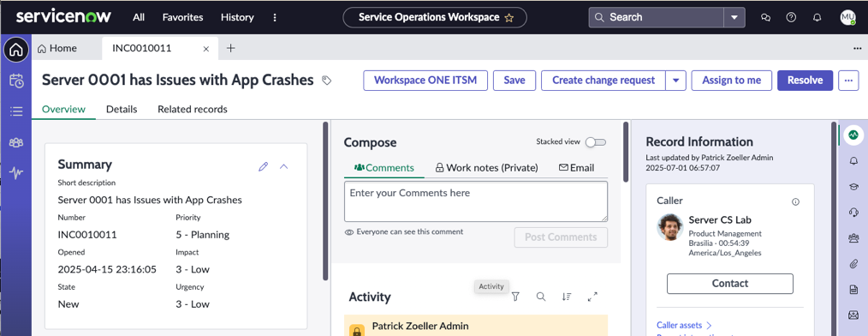Viewport: 868px width, 336px height.
Task: Favorite Service Operations Workspace with star
Action: coord(509,18)
